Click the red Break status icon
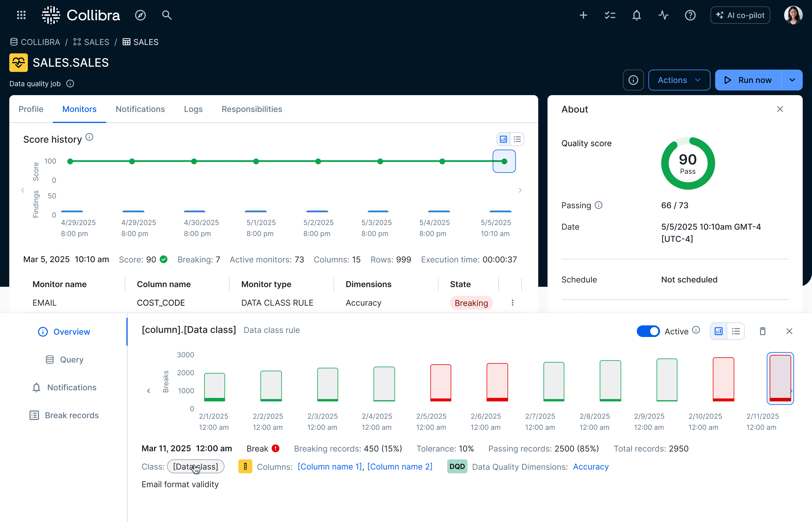Image resolution: width=812 pixels, height=522 pixels. [275, 448]
